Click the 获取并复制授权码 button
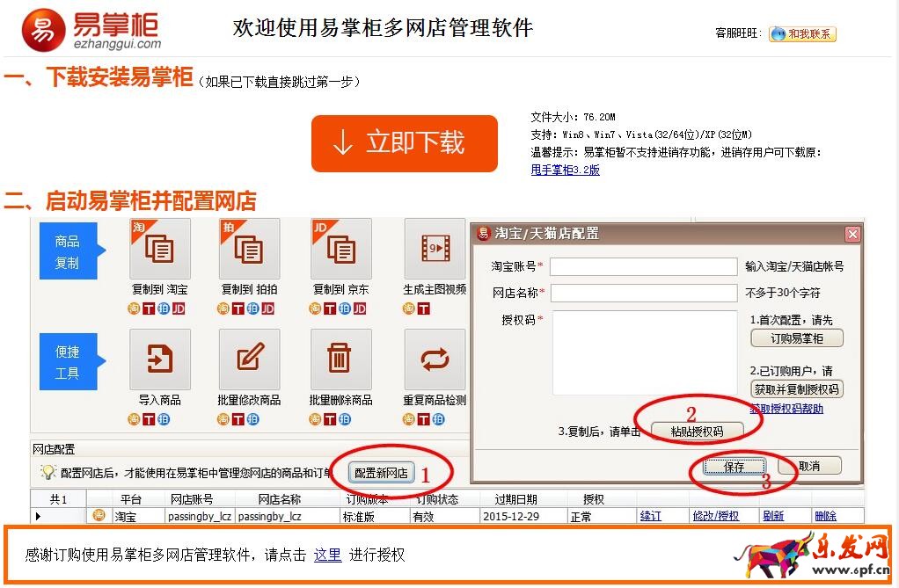Viewport: 899px width, 588px height. [x=796, y=389]
